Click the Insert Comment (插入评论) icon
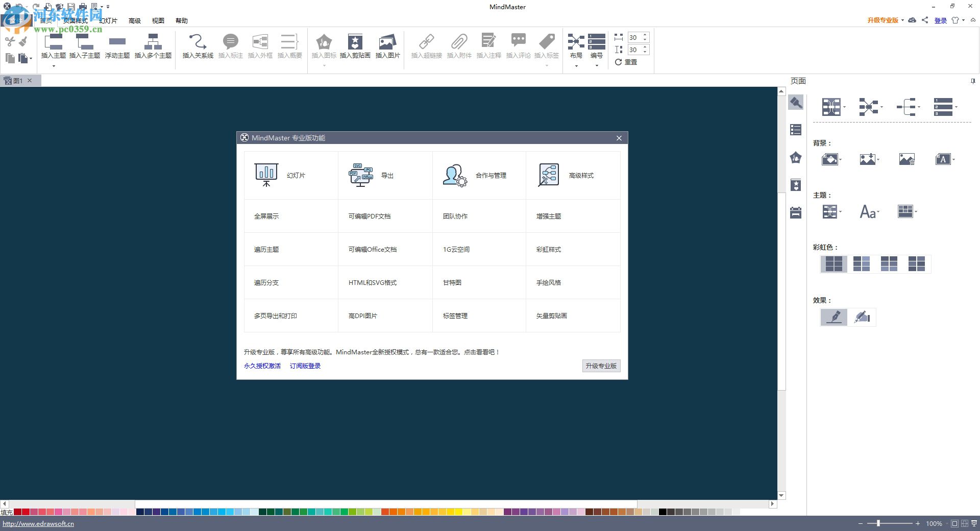Viewport: 980px width, 531px height. pyautogui.click(x=519, y=40)
